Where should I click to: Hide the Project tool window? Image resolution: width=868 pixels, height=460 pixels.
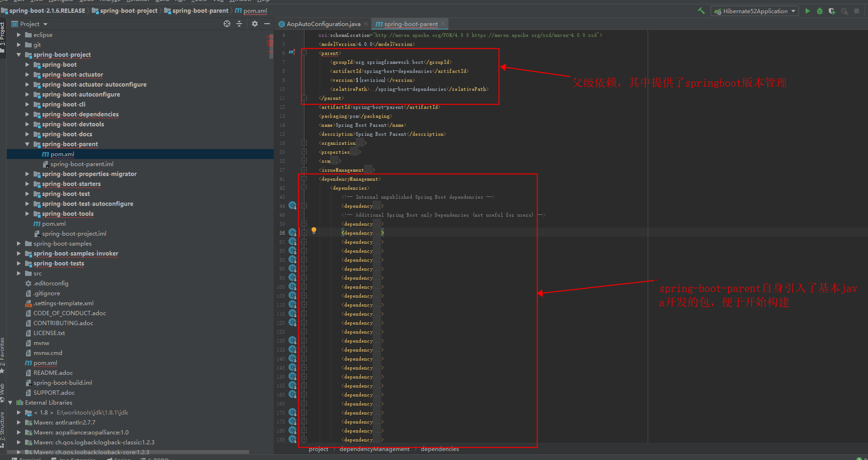click(267, 24)
